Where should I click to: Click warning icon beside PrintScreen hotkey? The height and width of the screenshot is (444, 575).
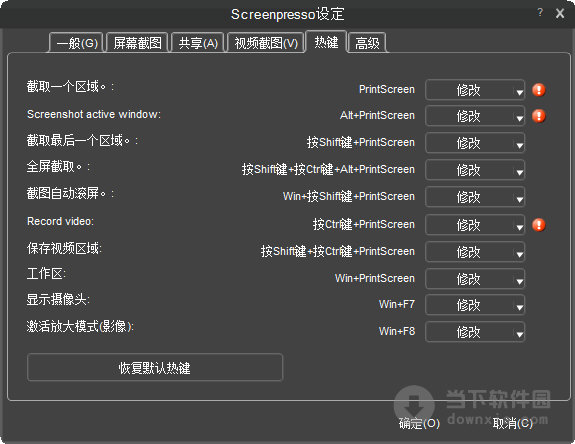click(539, 90)
